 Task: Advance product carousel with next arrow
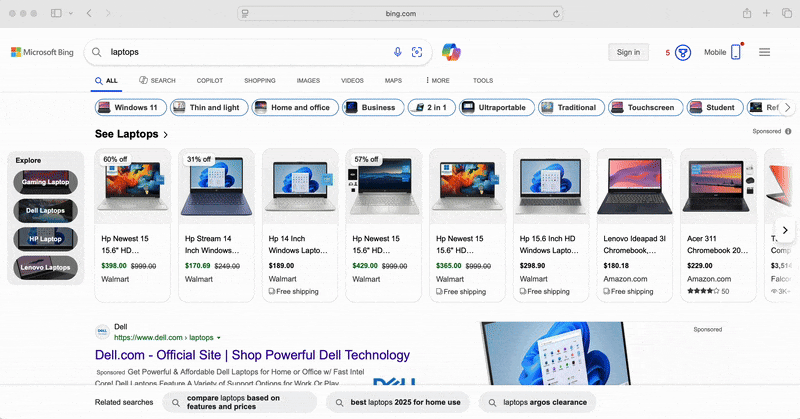785,230
